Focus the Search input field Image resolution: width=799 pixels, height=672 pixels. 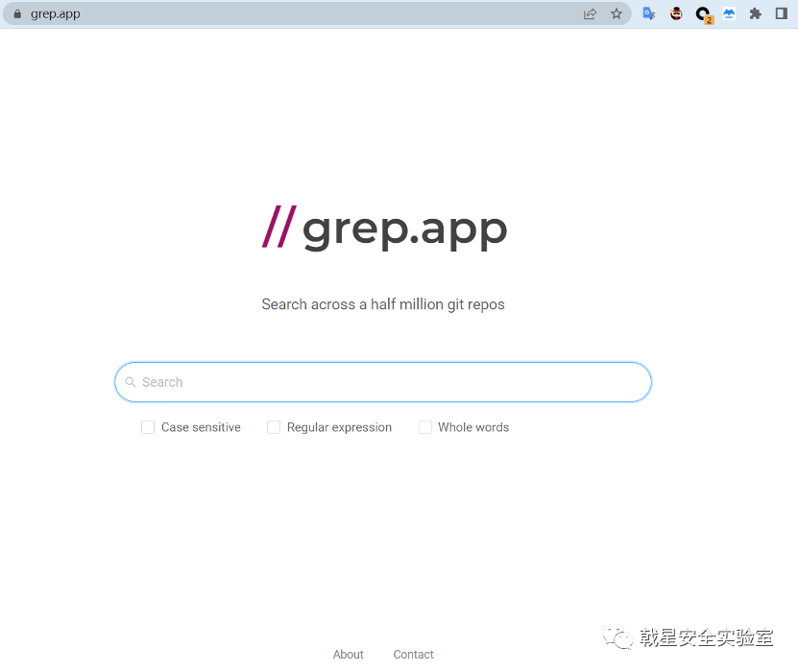tap(383, 382)
